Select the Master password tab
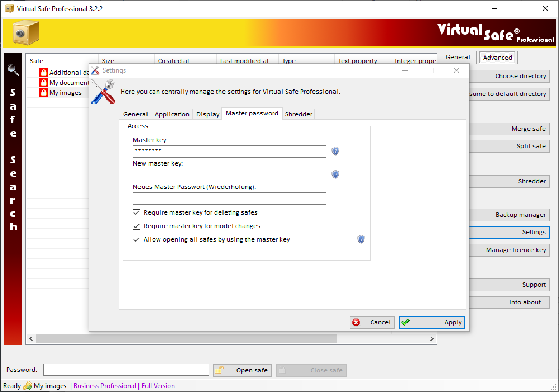 [252, 113]
